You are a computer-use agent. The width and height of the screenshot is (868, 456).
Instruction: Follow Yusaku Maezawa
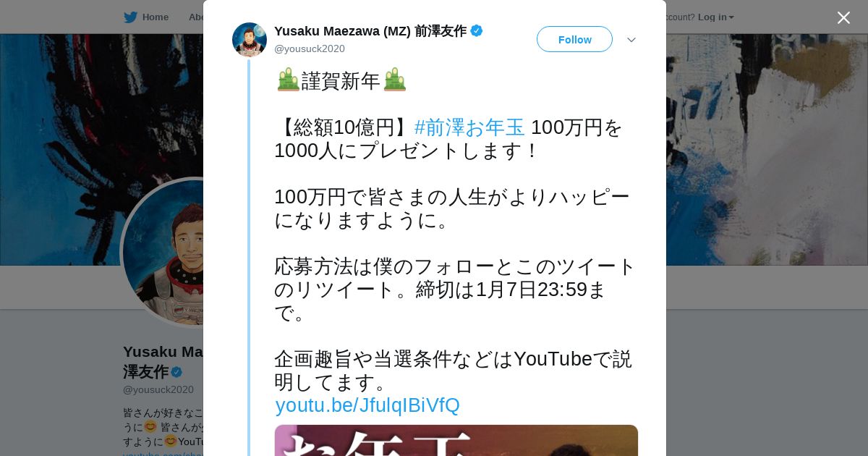[574, 39]
